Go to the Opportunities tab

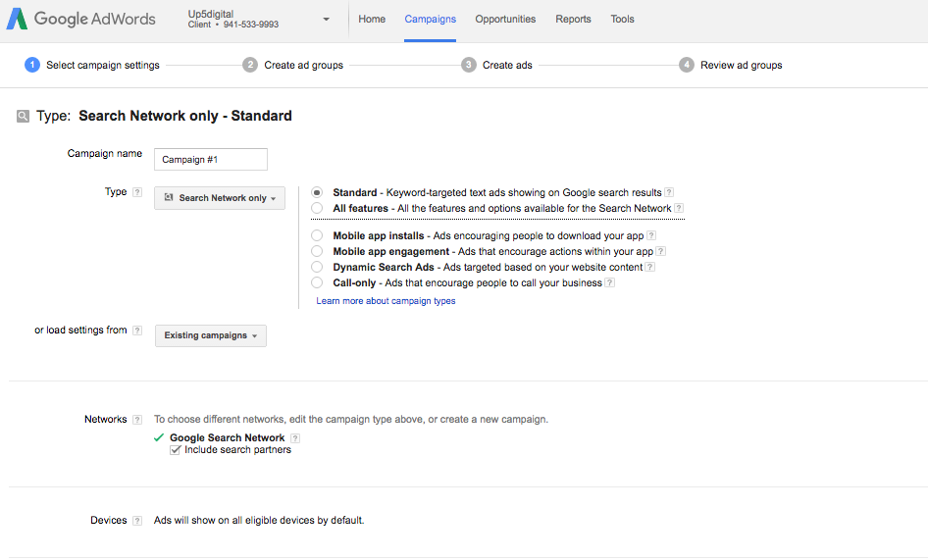tap(505, 20)
